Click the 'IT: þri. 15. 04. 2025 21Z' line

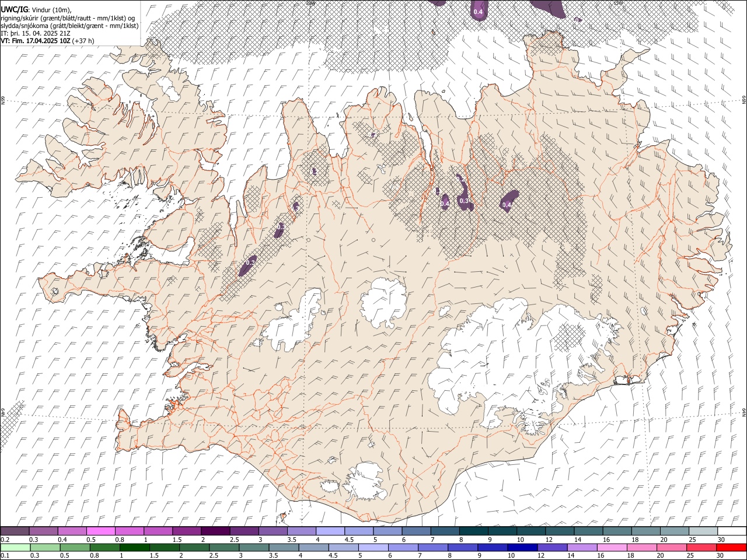pos(36,33)
